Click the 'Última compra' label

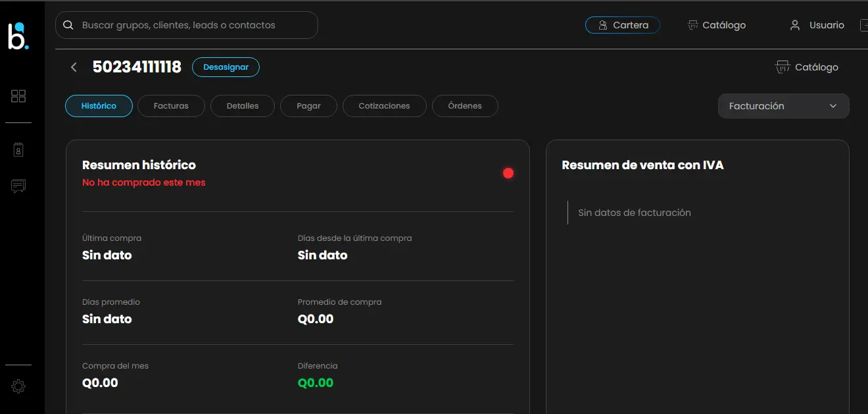(112, 238)
